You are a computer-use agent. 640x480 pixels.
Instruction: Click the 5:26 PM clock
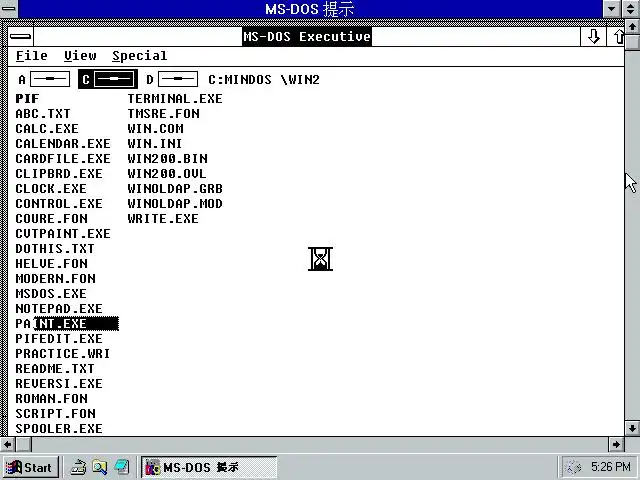pyautogui.click(x=611, y=467)
